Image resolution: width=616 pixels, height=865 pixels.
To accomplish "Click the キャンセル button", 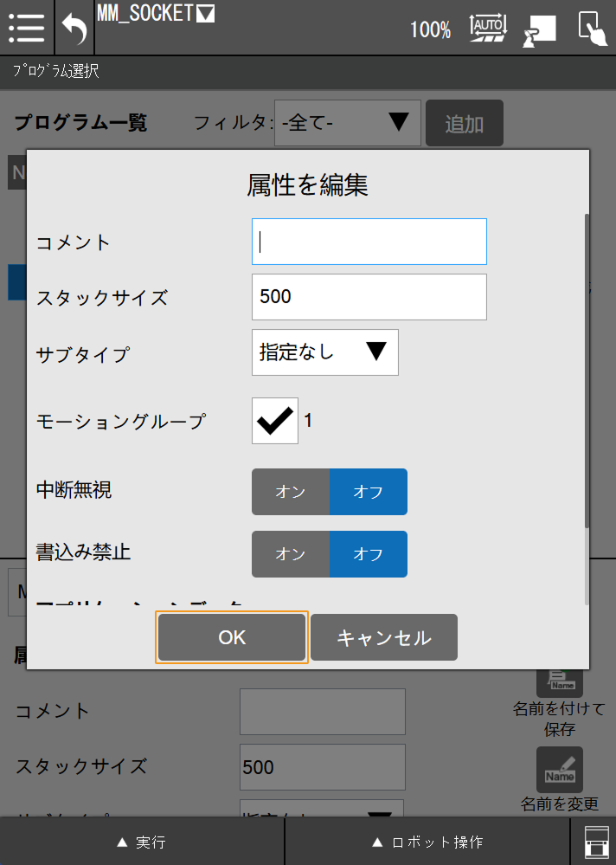I will (x=383, y=638).
